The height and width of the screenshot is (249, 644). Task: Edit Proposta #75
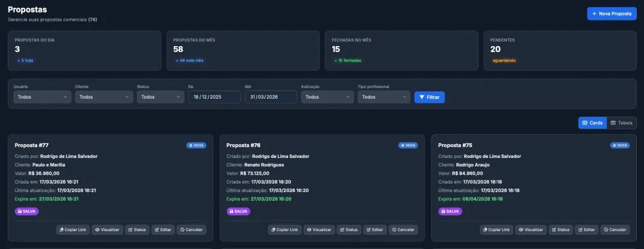click(x=586, y=230)
